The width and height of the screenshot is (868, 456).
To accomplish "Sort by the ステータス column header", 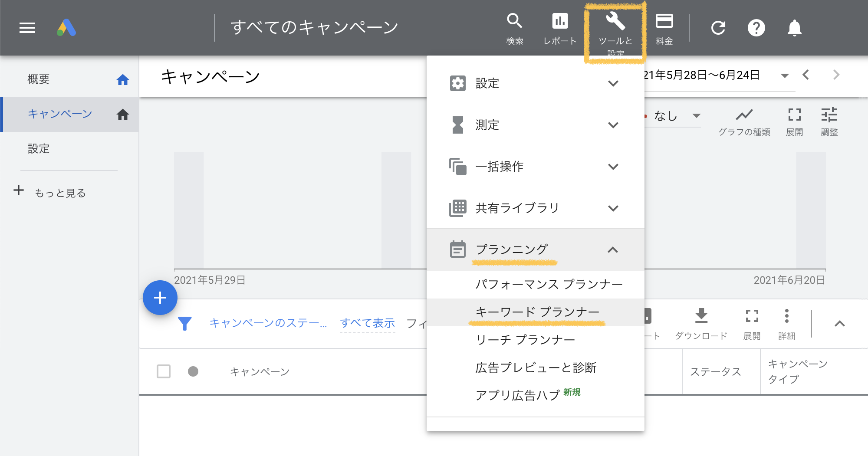I will point(716,372).
